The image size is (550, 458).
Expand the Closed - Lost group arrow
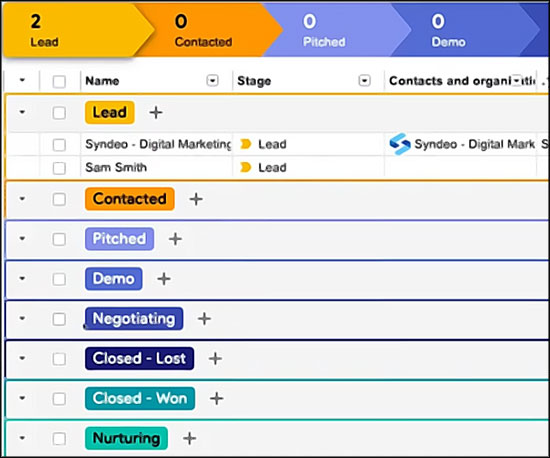22,358
